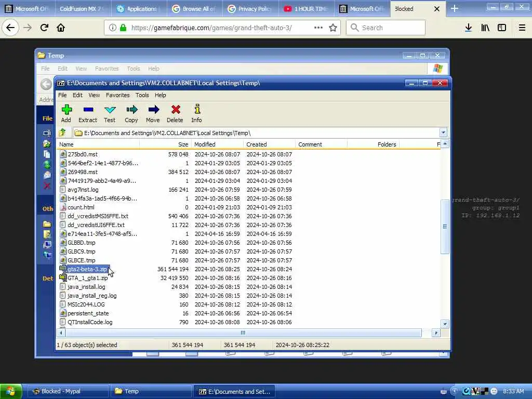Image resolution: width=532 pixels, height=399 pixels.
Task: Sort files by the Comment column
Action: pos(321,144)
